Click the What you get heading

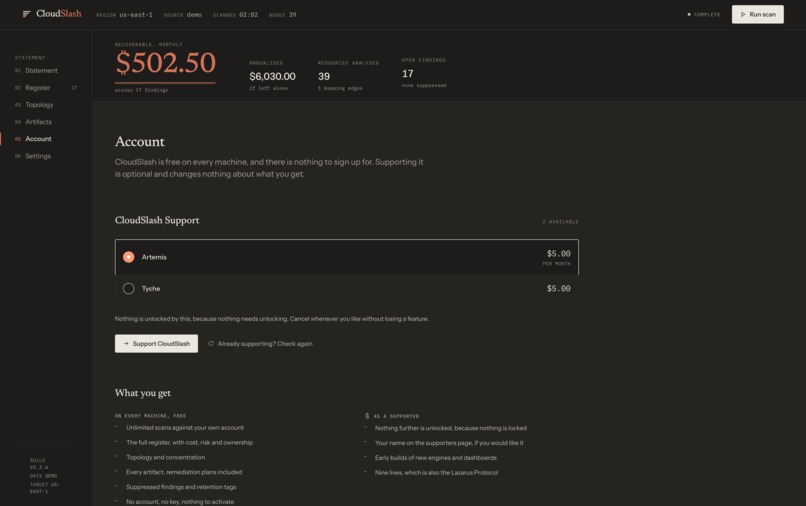(x=142, y=393)
